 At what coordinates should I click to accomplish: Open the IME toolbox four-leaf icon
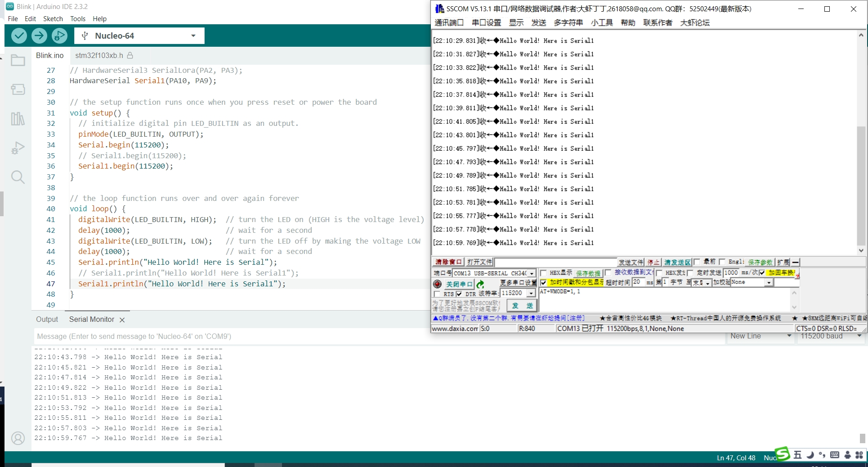[859, 455]
